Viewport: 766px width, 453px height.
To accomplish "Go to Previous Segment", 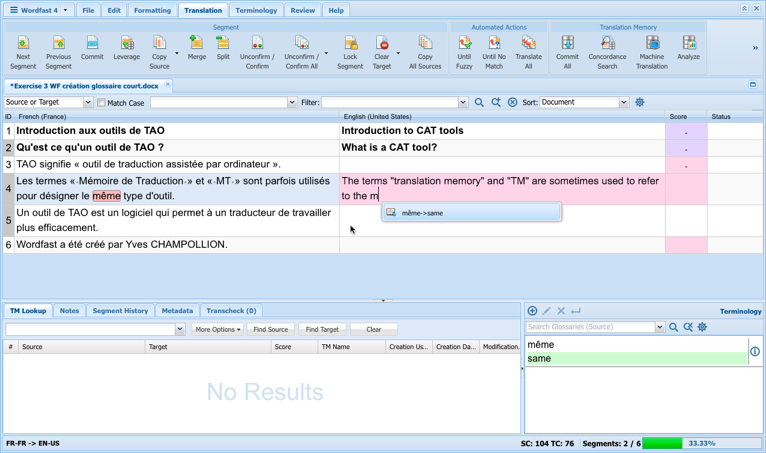I will pyautogui.click(x=59, y=52).
